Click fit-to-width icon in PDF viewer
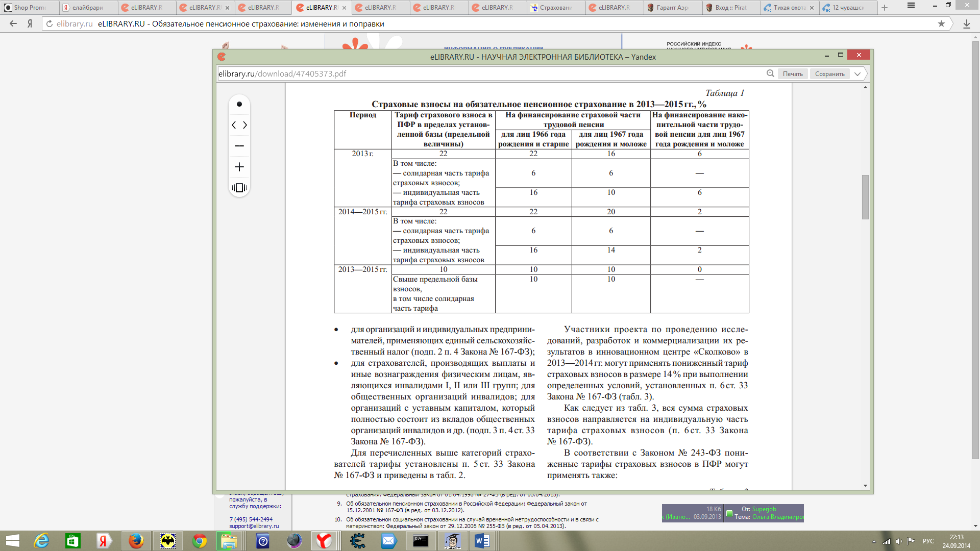The height and width of the screenshot is (551, 980). [x=239, y=188]
